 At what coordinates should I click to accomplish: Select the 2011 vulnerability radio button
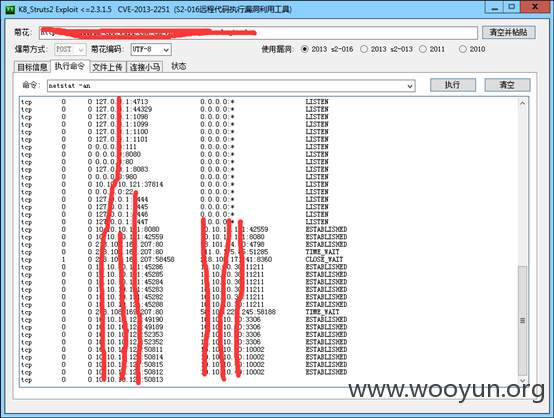423,49
